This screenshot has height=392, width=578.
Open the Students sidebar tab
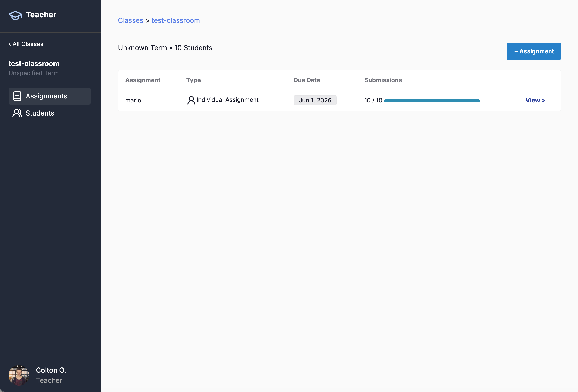tap(50, 113)
